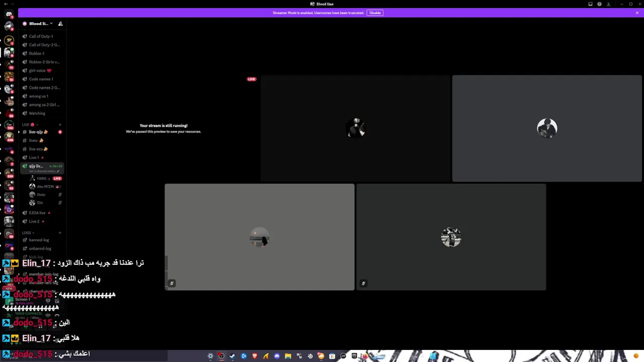
Task: Select the top middle participant video tile
Action: [x=355, y=128]
